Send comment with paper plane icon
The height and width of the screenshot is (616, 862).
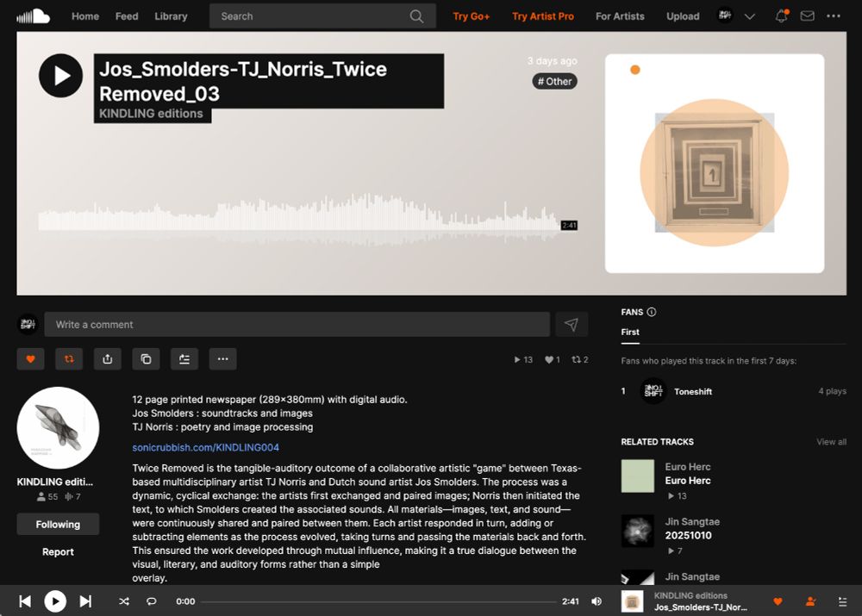point(572,324)
